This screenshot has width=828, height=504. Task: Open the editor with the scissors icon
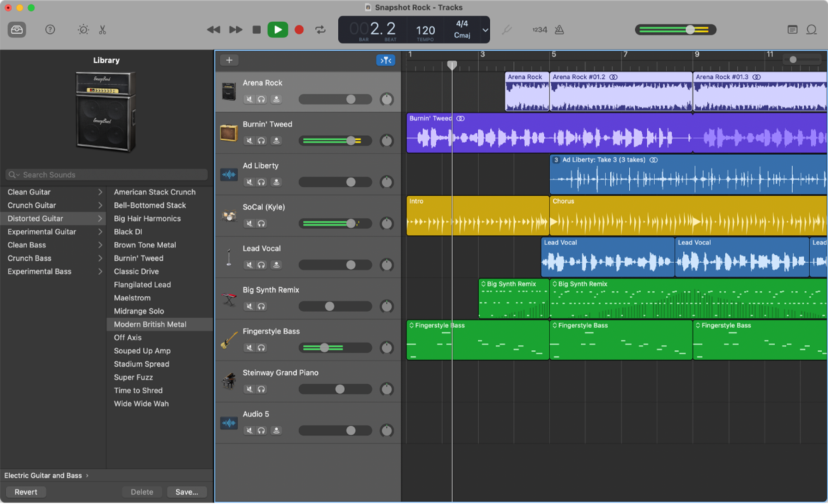pos(102,29)
